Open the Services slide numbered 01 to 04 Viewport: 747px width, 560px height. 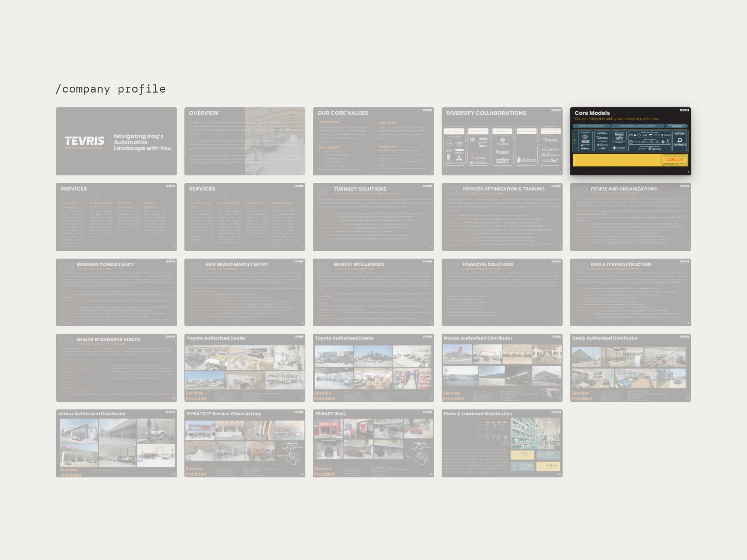pos(116,217)
